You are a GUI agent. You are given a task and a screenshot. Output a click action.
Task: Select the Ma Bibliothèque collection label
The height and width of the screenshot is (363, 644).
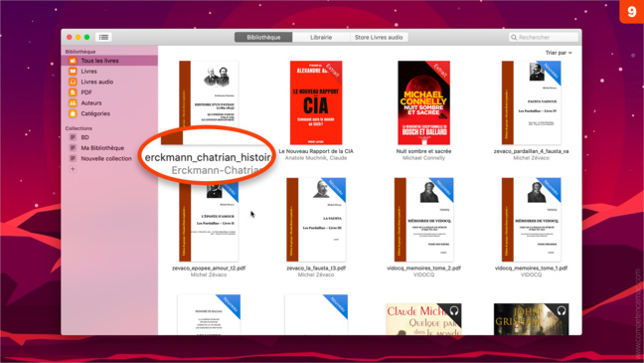pyautogui.click(x=102, y=148)
